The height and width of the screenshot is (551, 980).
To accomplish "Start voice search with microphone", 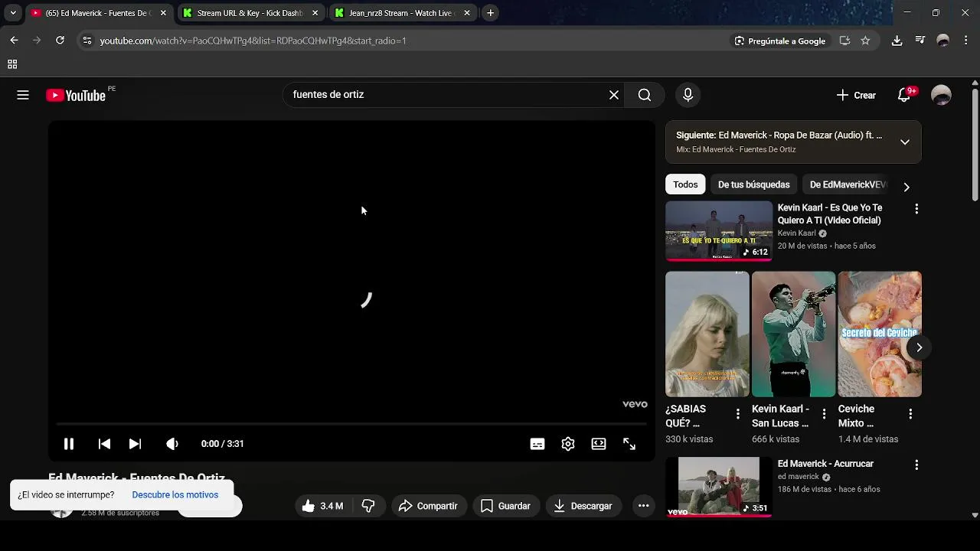I will click(688, 95).
